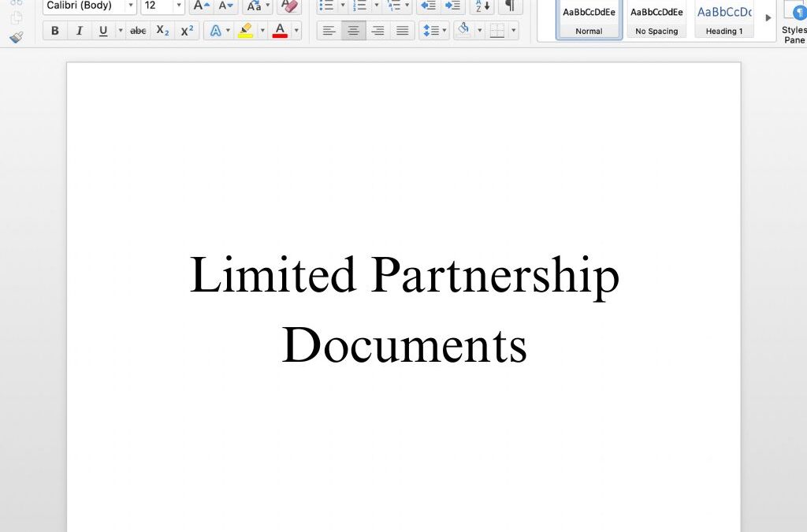Apply the Heading 1 style
807x532 pixels.
pos(724,20)
